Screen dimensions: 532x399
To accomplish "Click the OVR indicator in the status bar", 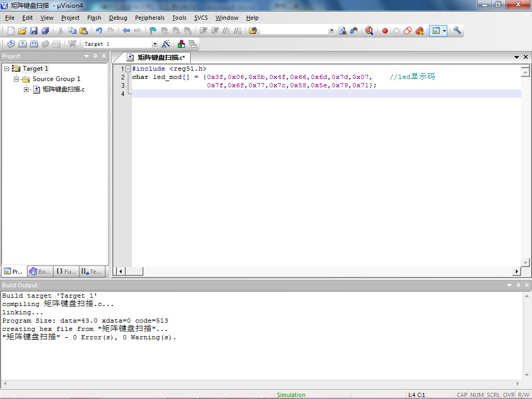I will click(x=509, y=395).
